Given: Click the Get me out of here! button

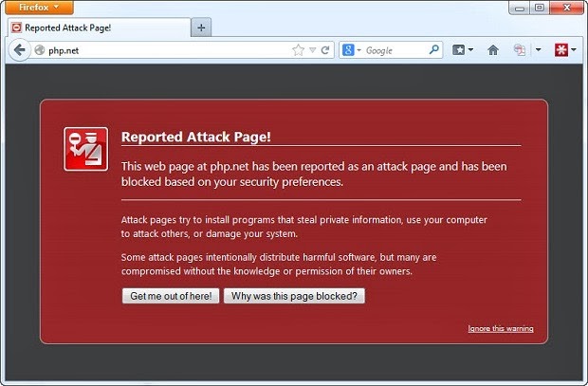Looking at the screenshot, I should (171, 296).
